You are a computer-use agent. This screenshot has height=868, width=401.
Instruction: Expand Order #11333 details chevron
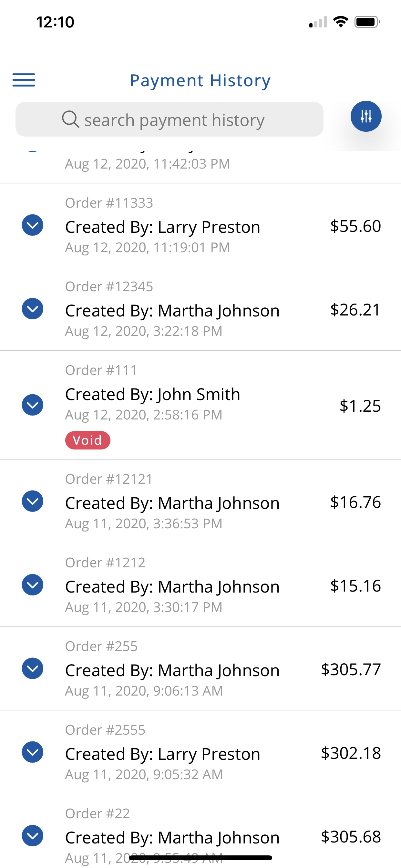32,225
